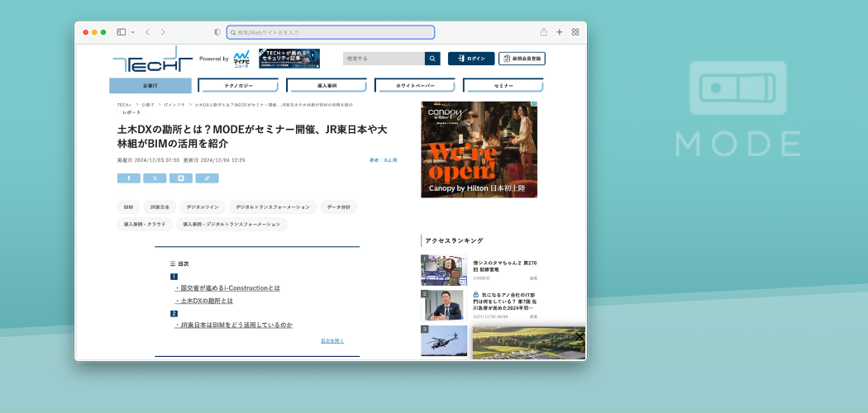Share article on X icon
The width and height of the screenshot is (868, 413).
155,178
